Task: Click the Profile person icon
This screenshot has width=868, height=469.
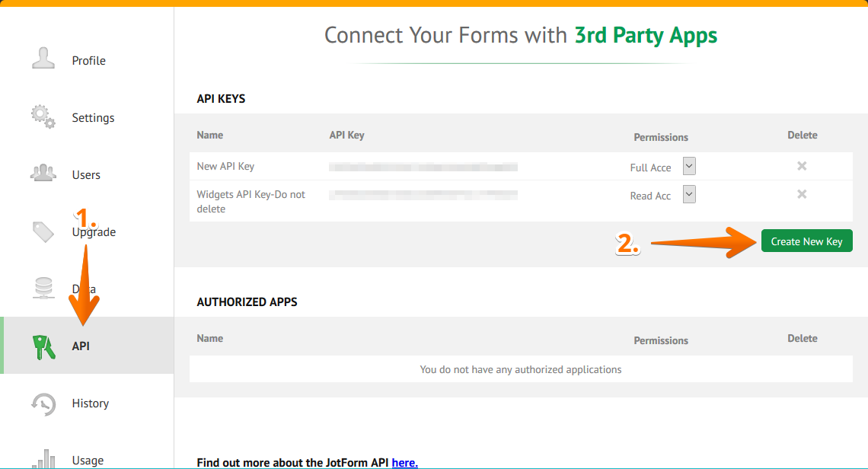Action: click(x=43, y=59)
